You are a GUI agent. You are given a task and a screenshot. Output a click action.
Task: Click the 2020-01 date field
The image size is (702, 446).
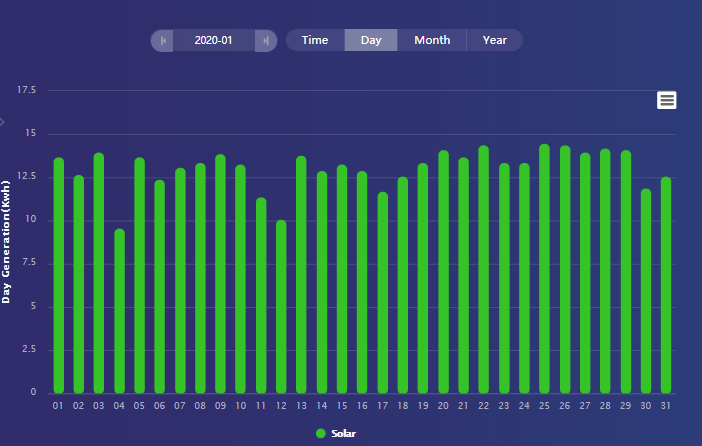[213, 40]
